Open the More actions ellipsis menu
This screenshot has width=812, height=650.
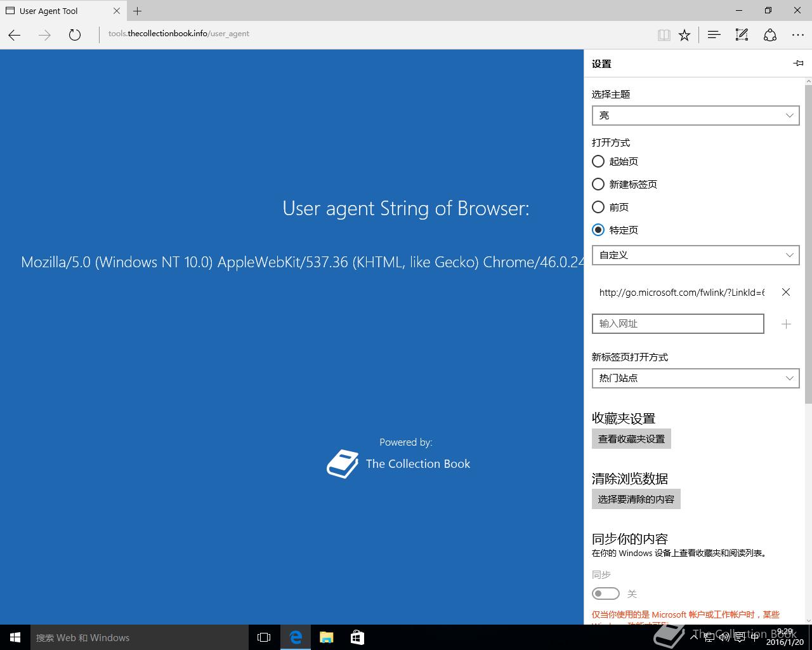tap(798, 35)
